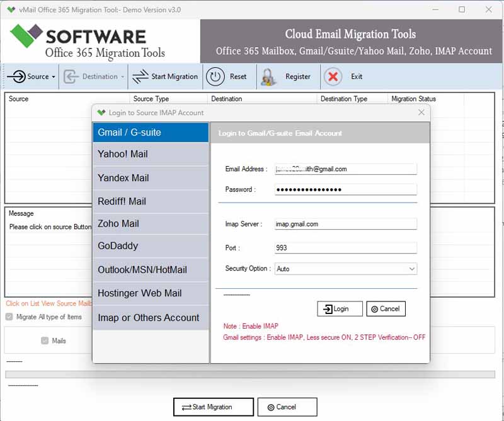504x421 pixels.
Task: Click the Reset label in toolbar
Action: [x=238, y=76]
